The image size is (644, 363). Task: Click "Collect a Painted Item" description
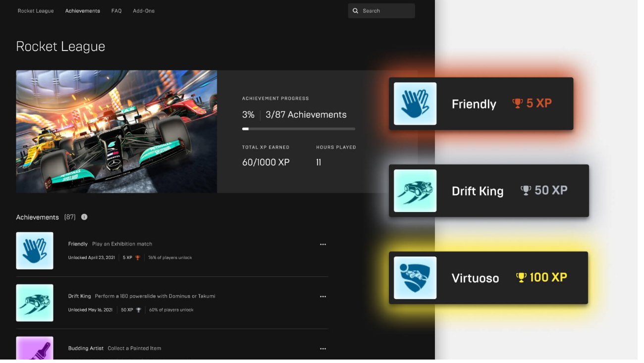click(134, 348)
